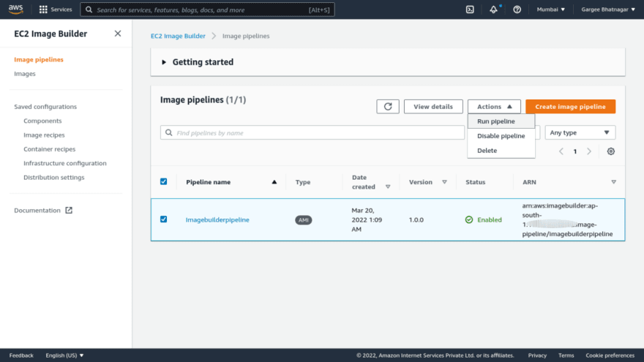Click the Saved configurations heading
The image size is (644, 362).
pyautogui.click(x=45, y=106)
